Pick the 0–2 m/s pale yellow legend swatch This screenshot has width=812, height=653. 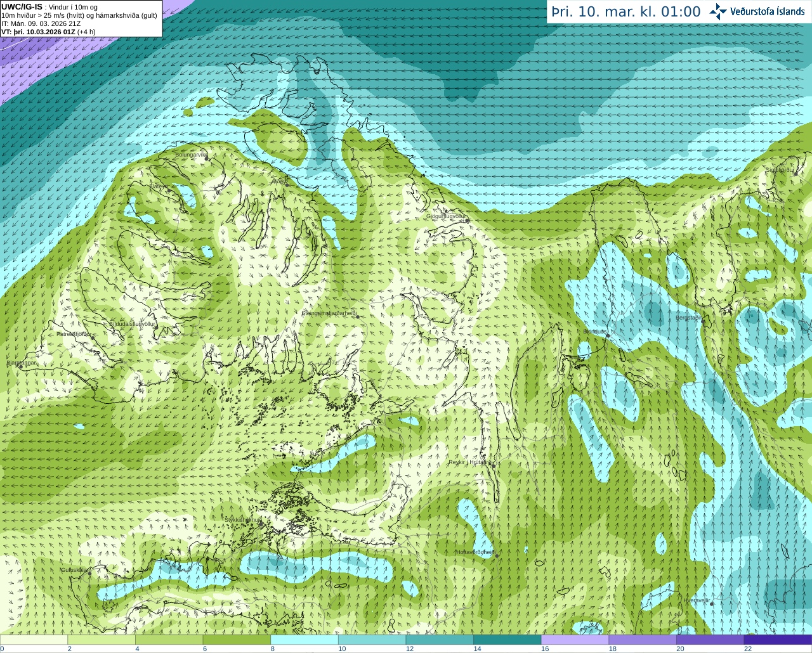click(34, 640)
